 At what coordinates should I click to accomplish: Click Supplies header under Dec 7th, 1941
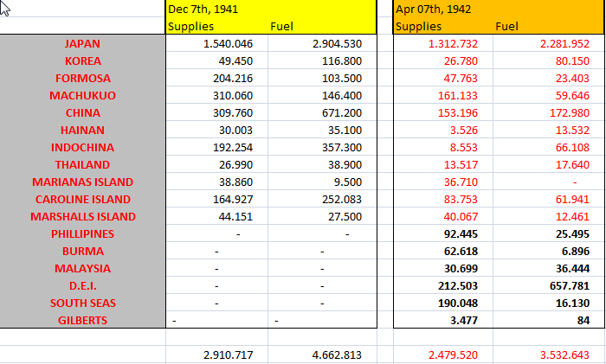(x=216, y=26)
